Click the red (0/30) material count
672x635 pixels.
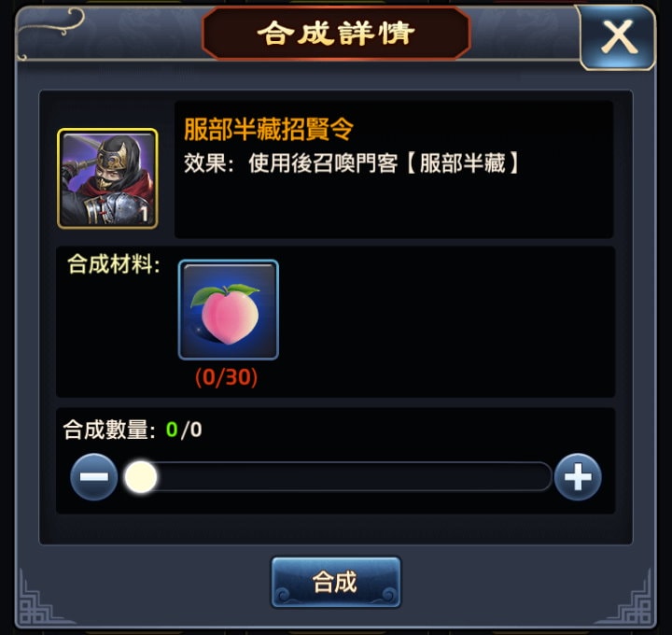[x=227, y=377]
